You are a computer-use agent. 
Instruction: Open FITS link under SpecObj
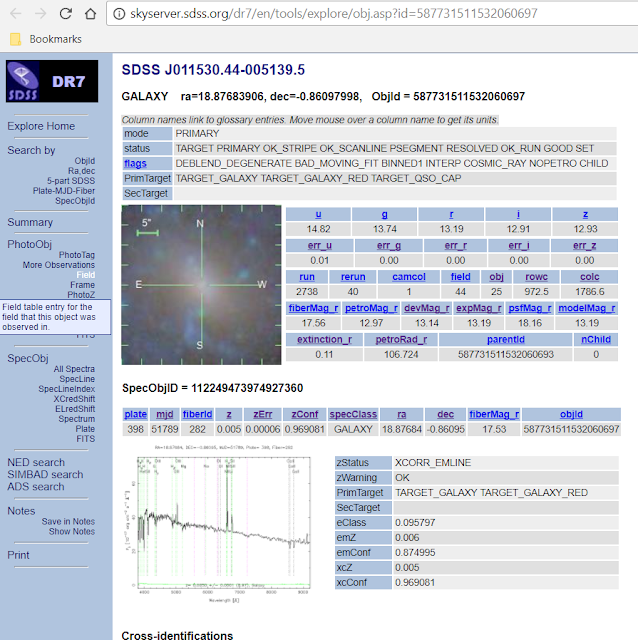point(86,439)
